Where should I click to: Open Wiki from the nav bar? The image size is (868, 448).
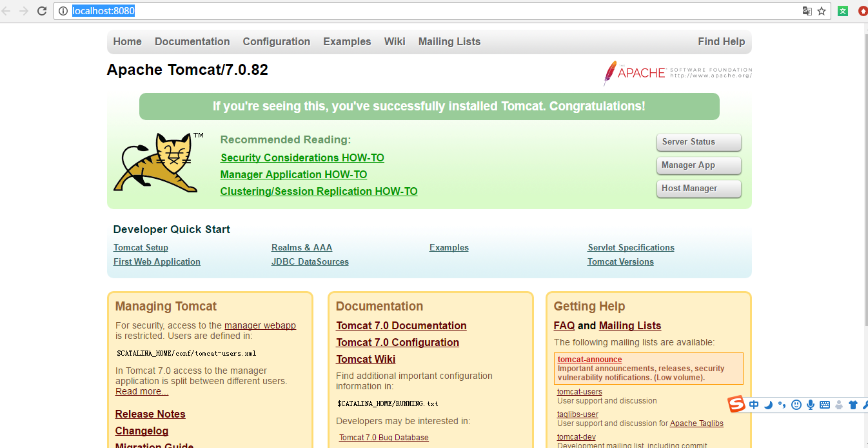395,41
